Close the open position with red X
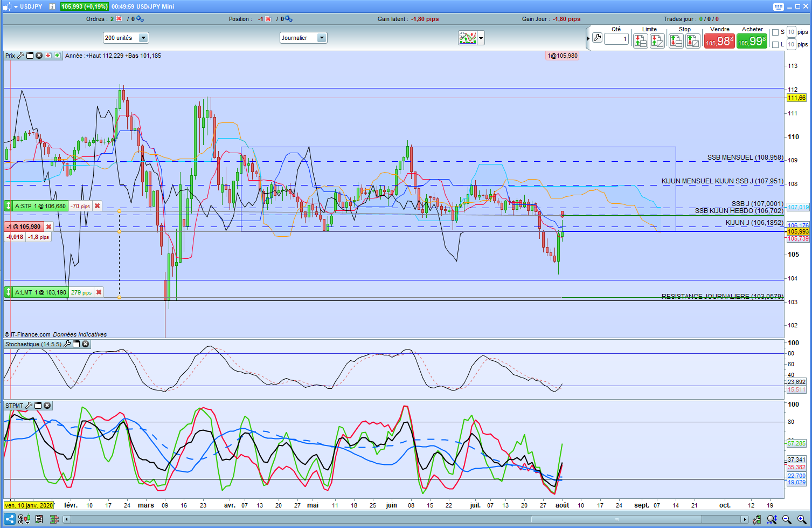Viewport: 812px width, 528px height. pyautogui.click(x=268, y=19)
